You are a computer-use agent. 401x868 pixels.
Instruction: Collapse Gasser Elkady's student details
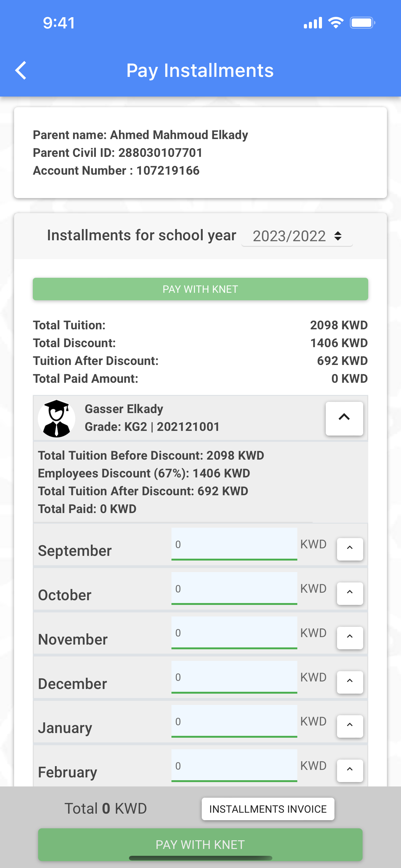click(344, 418)
